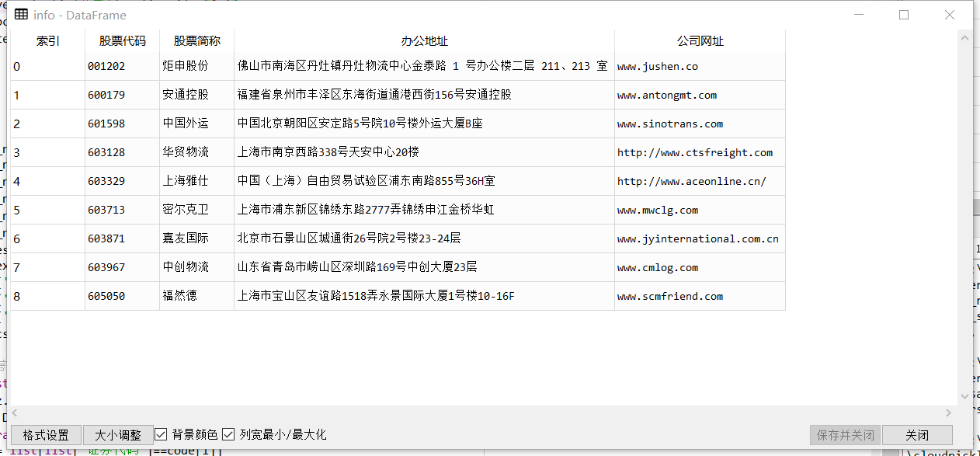Screen dimensions: 980x456
Task: Select the address cell 北京市石景山区城通街26号院
Action: 425,239
